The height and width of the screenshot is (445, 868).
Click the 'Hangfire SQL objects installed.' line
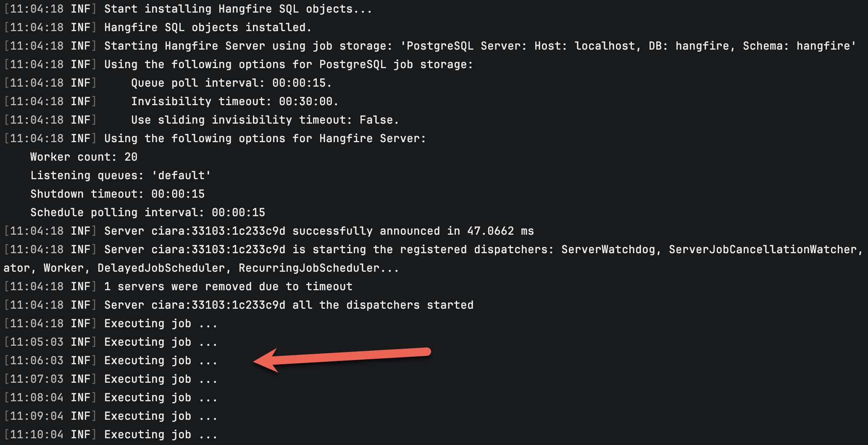pos(208,27)
